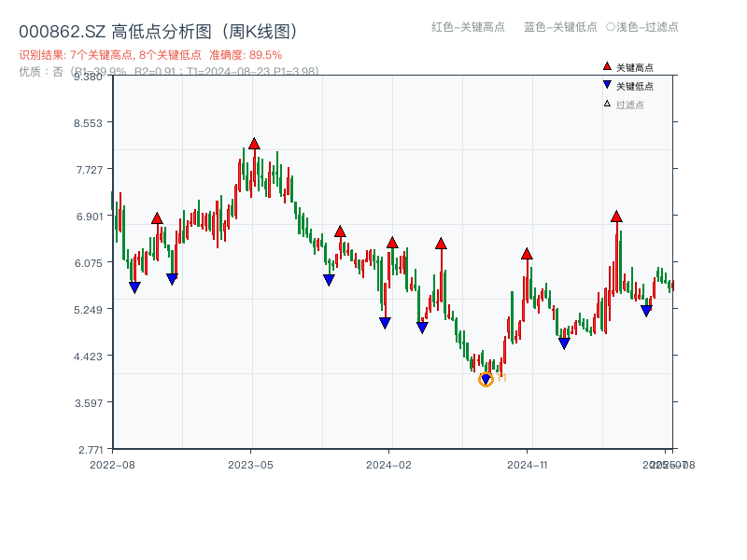Select the first blue key-low triangle after 2022-08

[x=134, y=287]
